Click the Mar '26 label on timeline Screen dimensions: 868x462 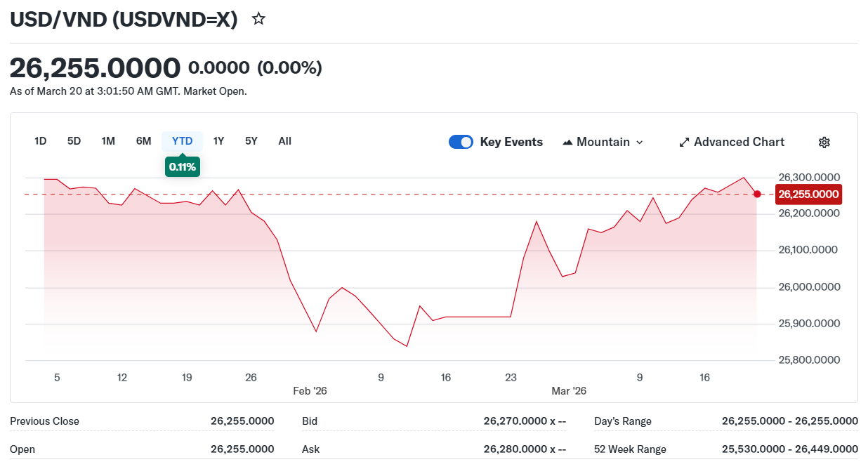tap(569, 391)
